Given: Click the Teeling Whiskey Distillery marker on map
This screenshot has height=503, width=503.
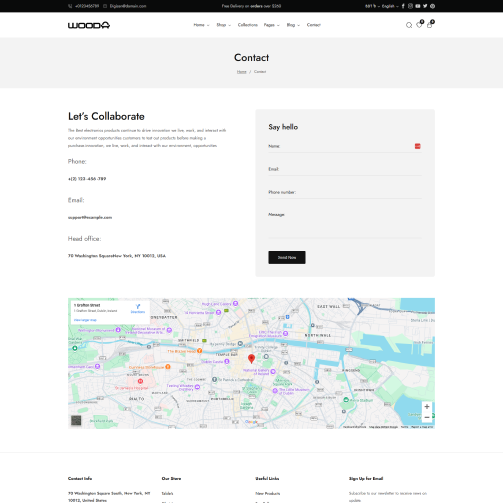Looking at the screenshot, I should (x=197, y=387).
